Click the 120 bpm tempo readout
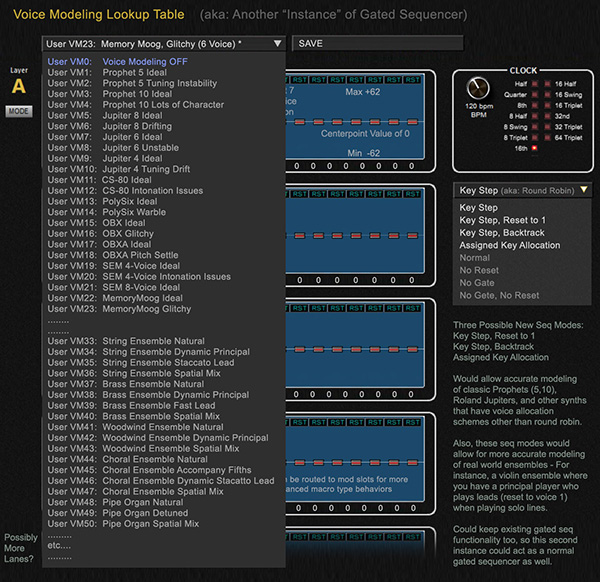The width and height of the screenshot is (600, 582). 479,106
